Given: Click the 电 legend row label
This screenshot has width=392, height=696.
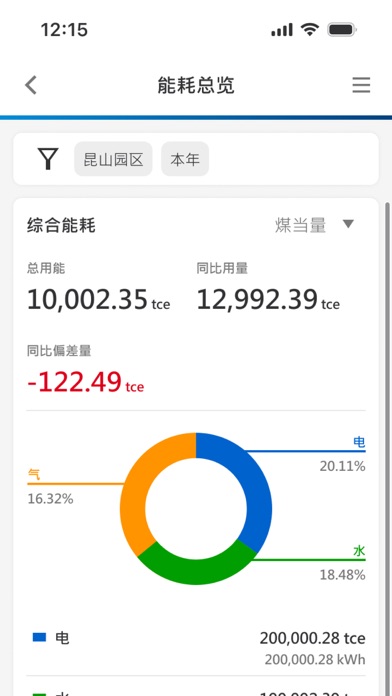Looking at the screenshot, I should (x=62, y=638).
